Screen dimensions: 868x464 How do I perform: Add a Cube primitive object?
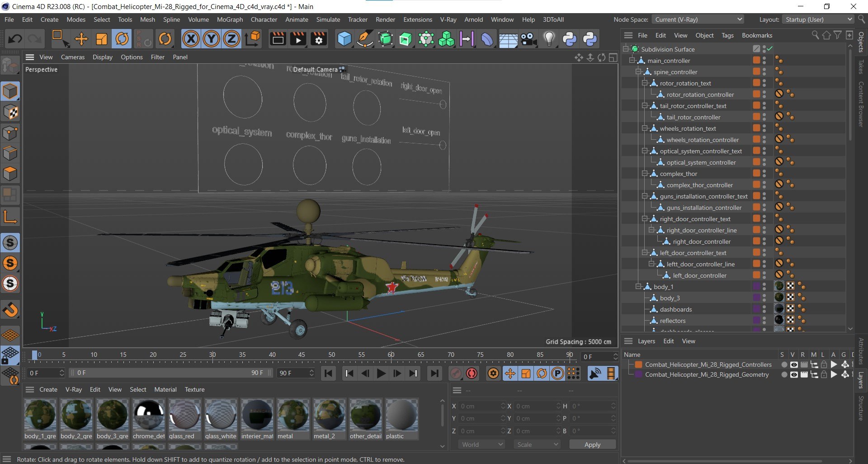click(x=344, y=39)
